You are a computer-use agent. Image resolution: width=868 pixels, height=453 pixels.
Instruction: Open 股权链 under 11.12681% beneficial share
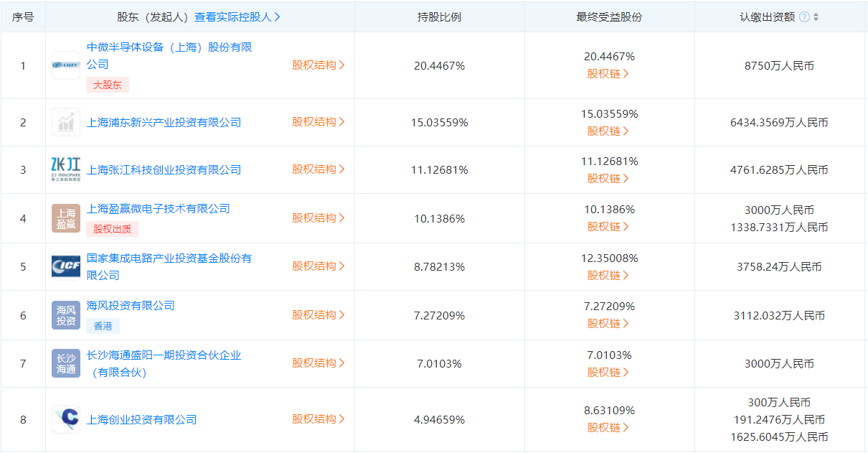(608, 179)
